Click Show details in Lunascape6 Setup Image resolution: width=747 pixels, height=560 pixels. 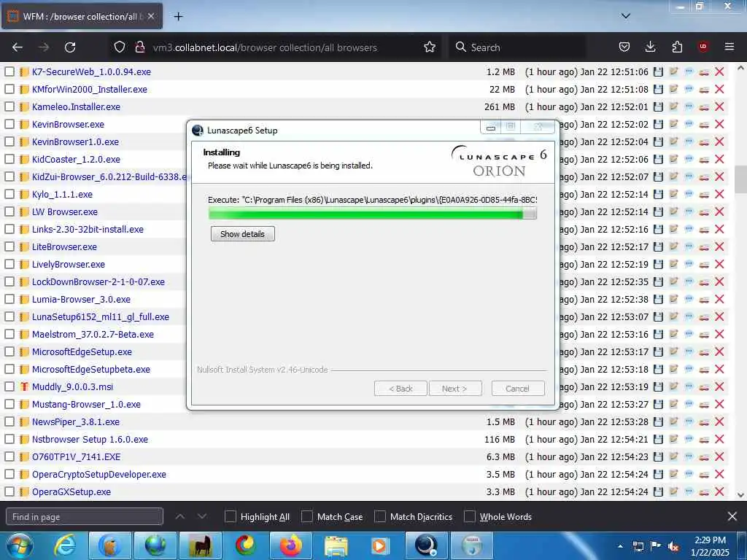pos(242,234)
